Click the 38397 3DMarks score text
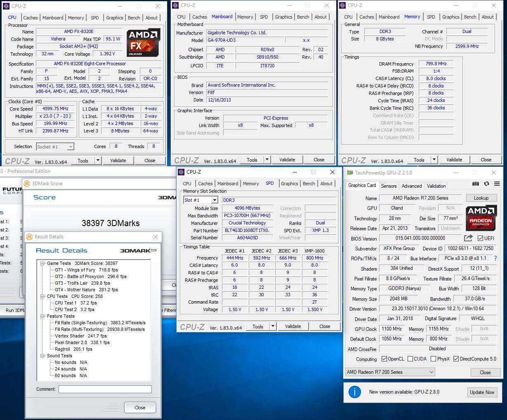The height and width of the screenshot is (420, 507). coord(111,223)
